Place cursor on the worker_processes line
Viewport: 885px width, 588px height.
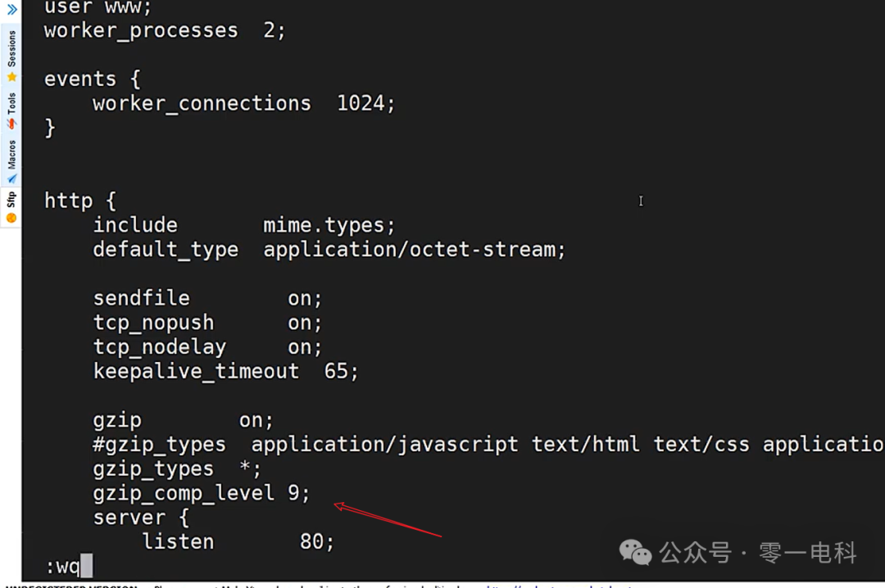pyautogui.click(x=164, y=30)
